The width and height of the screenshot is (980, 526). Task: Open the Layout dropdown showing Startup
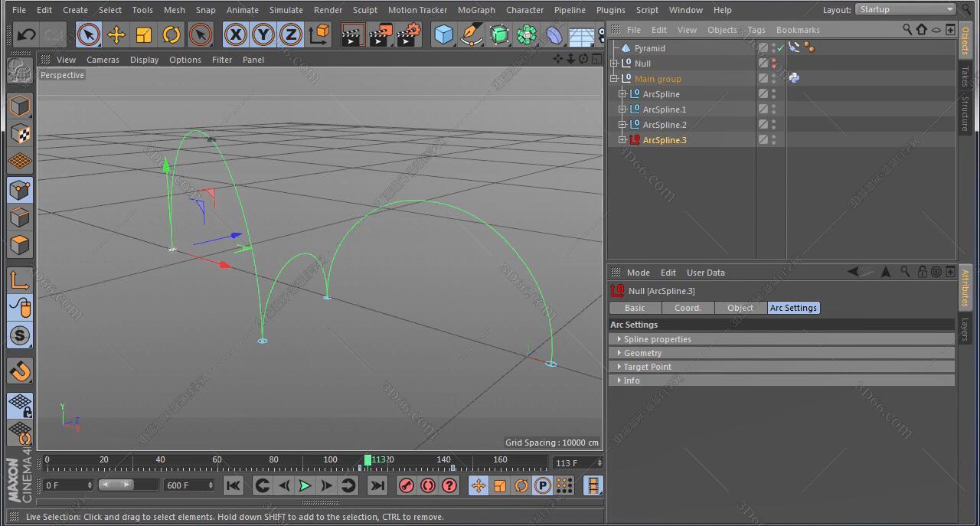(906, 9)
